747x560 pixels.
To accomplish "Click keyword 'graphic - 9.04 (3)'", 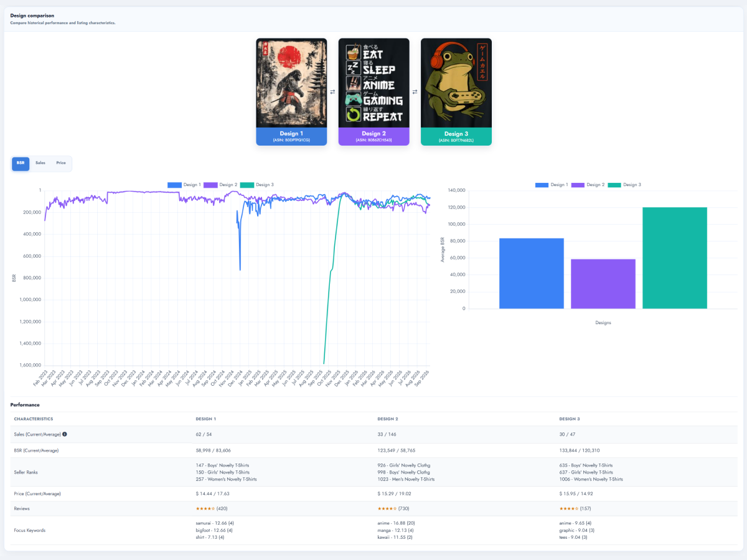I will coord(578,530).
